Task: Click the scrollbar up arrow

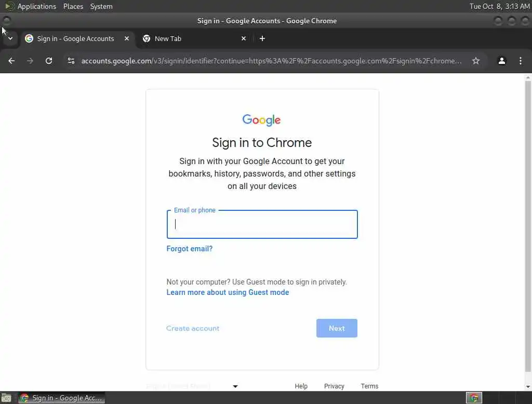Action: (x=528, y=78)
